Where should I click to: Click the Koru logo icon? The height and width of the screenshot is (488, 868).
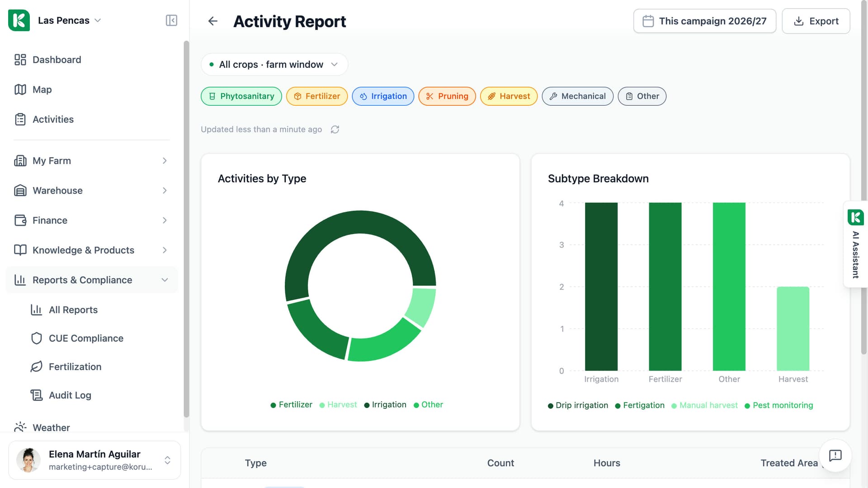coord(19,20)
